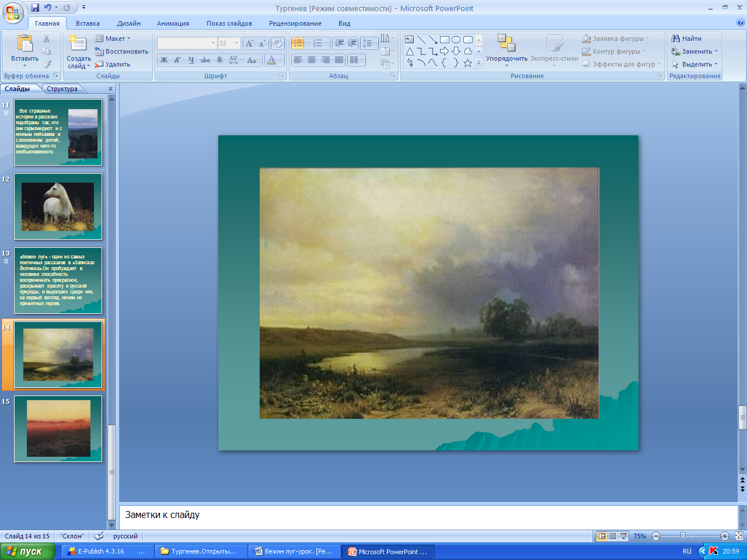Screen dimensions: 747x560
Task: Click the Найти find button
Action: (686, 38)
